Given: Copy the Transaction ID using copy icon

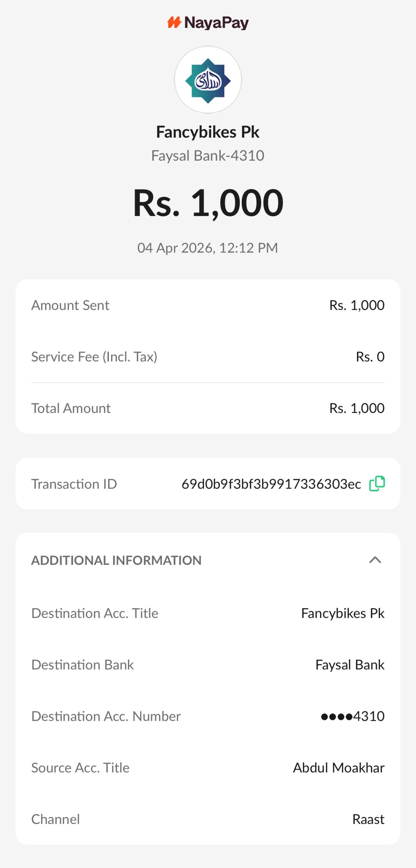Looking at the screenshot, I should pyautogui.click(x=377, y=484).
